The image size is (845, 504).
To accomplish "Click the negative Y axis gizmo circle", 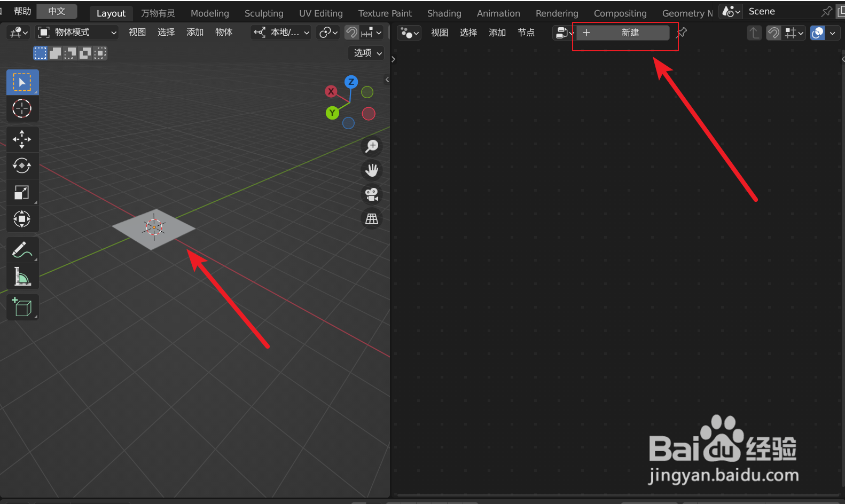I will (367, 92).
